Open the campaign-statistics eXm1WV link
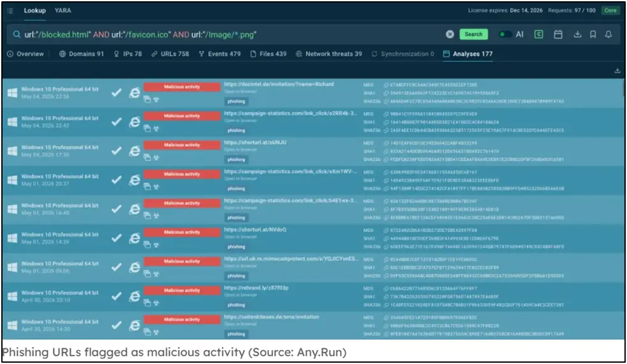The image size is (627, 364). (291, 171)
